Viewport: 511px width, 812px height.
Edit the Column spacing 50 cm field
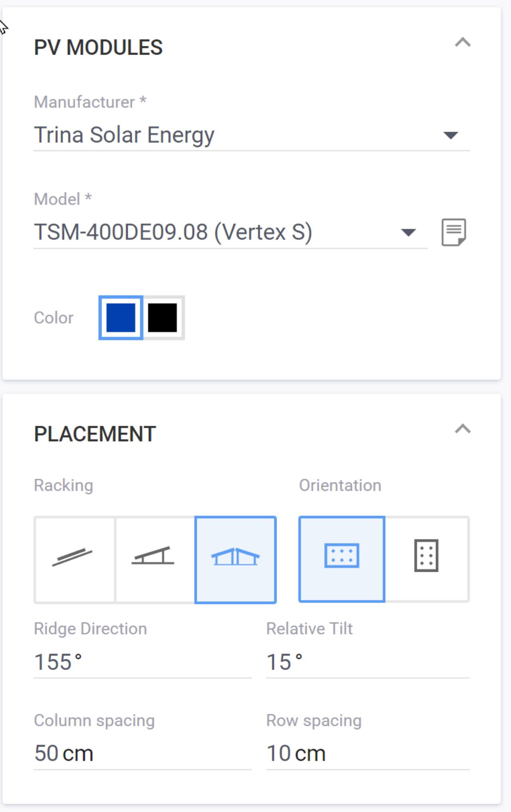point(143,754)
